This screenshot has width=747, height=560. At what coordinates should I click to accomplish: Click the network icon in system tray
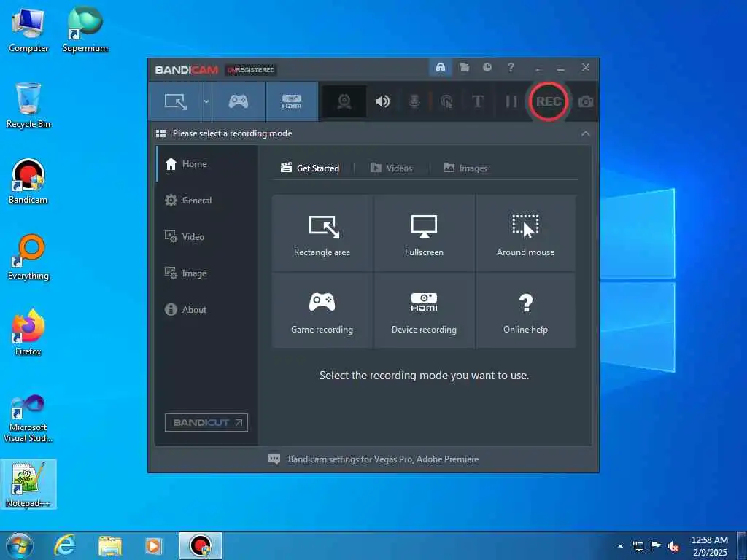pos(638,546)
